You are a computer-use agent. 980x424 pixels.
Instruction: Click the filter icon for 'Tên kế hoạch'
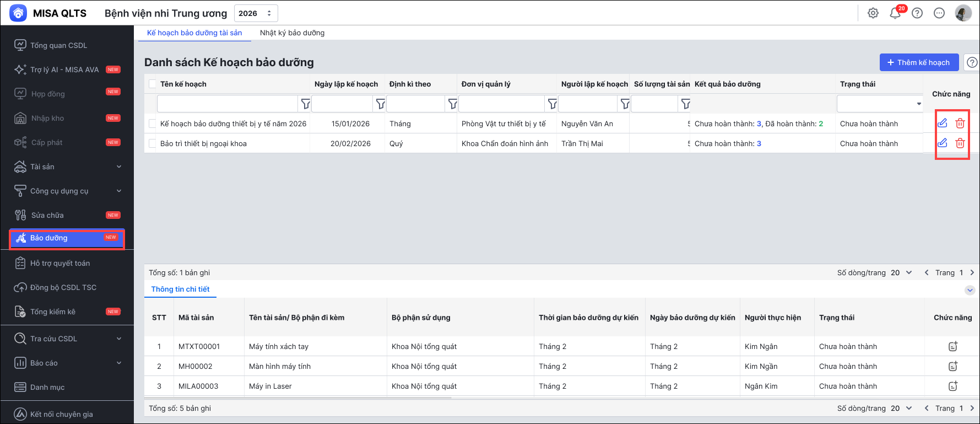[306, 104]
